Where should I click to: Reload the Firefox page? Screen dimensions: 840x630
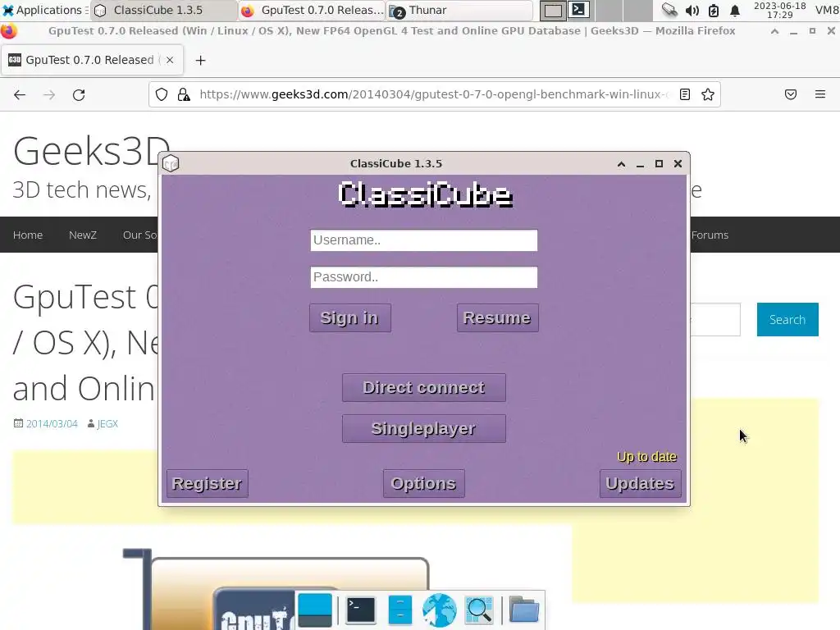click(x=79, y=95)
